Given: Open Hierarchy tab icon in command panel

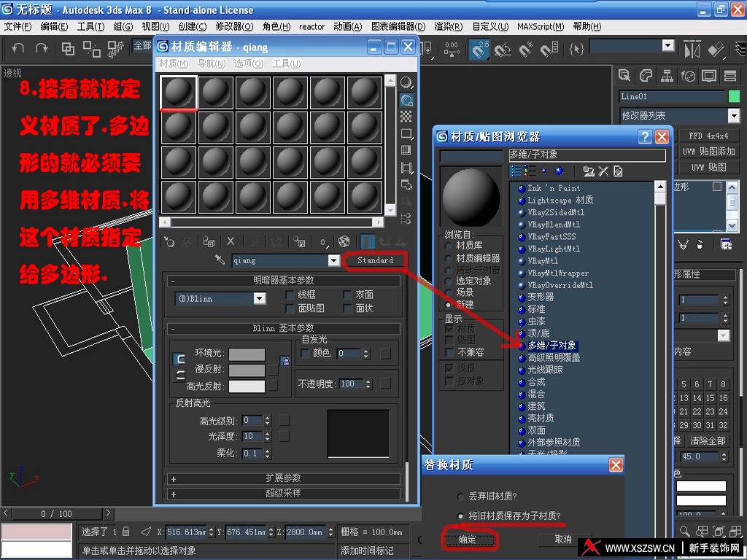Looking at the screenshot, I should 667,76.
